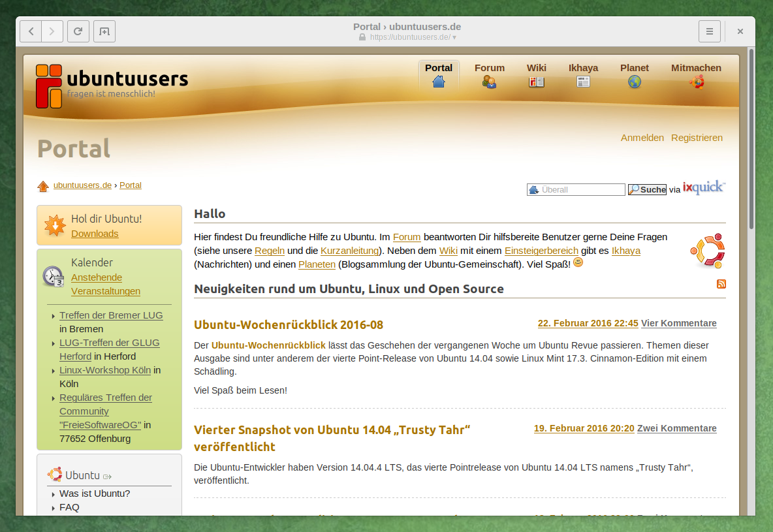Click the globe icon under Planet
Viewport: 773px width, 532px height.
pos(635,82)
